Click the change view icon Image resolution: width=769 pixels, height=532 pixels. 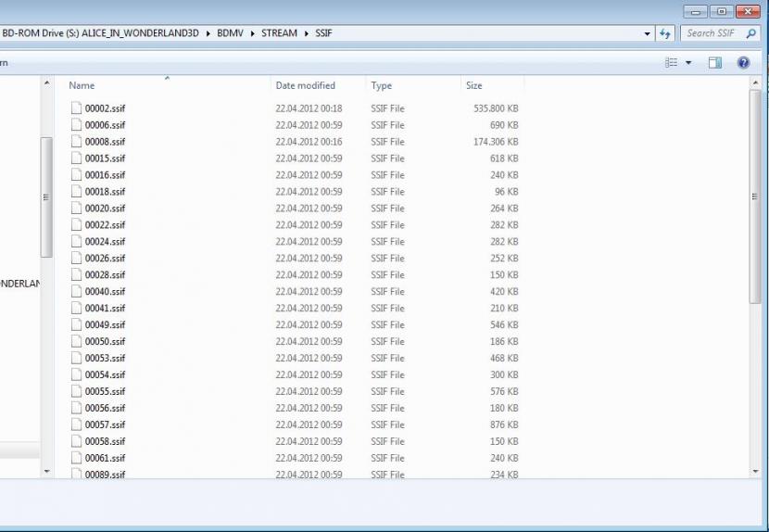pos(672,62)
